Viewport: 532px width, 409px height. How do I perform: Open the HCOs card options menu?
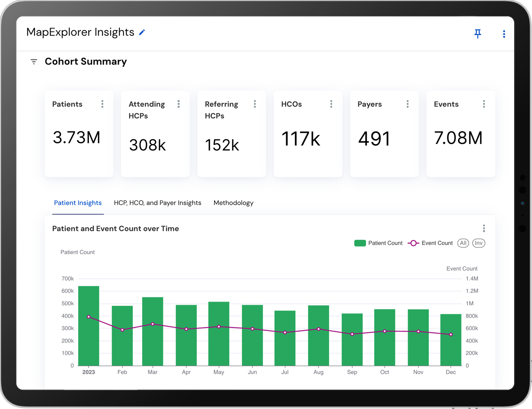pos(331,104)
